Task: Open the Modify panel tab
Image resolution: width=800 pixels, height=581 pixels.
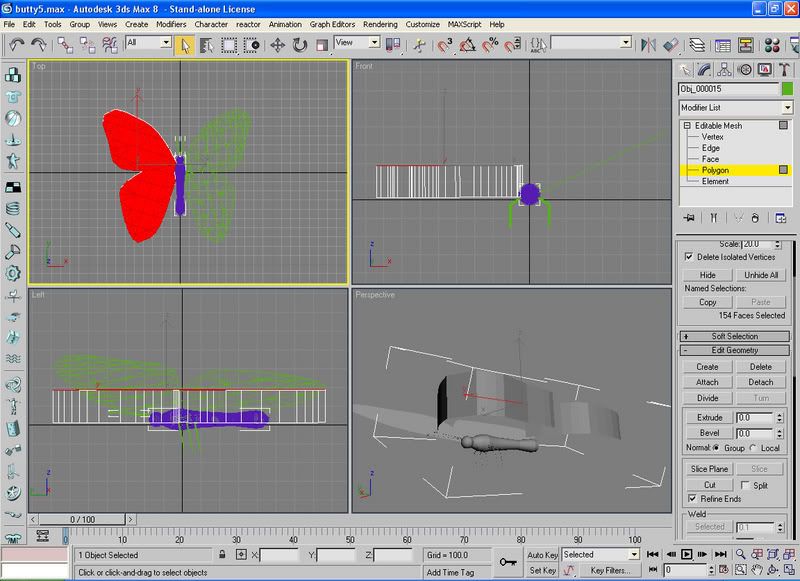Action: point(706,69)
